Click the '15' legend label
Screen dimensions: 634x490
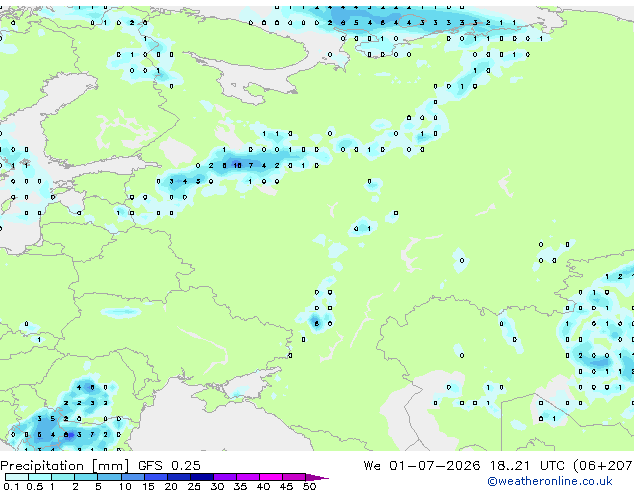click(x=148, y=486)
